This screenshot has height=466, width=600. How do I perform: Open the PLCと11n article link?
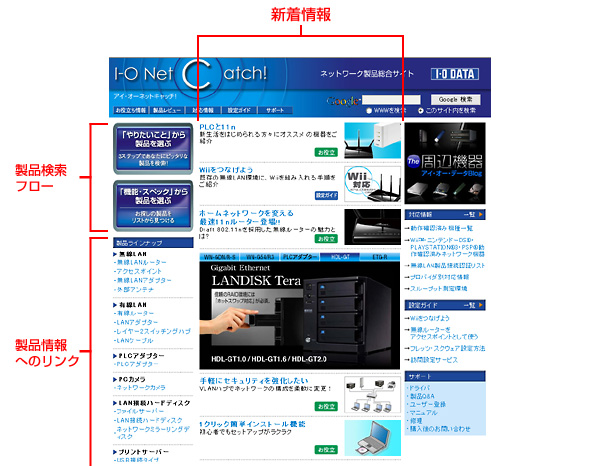coord(217,127)
